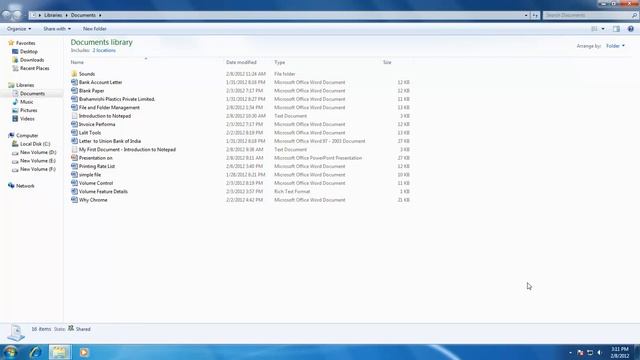Select the Volume Feature Details RTF icon

point(74,191)
